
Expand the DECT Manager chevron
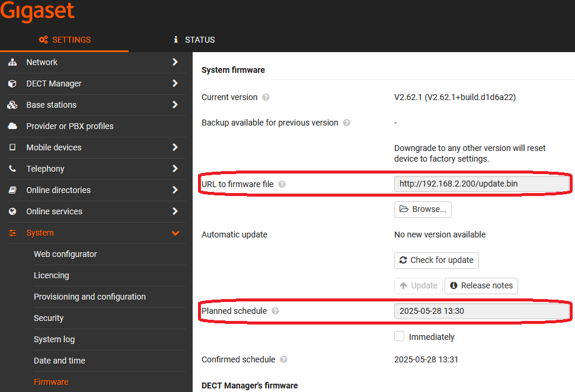tap(175, 83)
